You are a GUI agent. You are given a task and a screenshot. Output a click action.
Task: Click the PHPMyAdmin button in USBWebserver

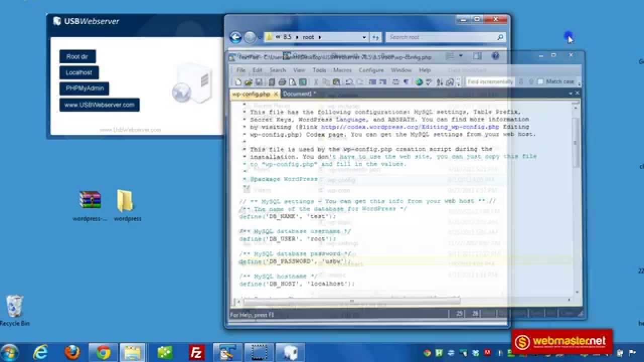tap(84, 88)
